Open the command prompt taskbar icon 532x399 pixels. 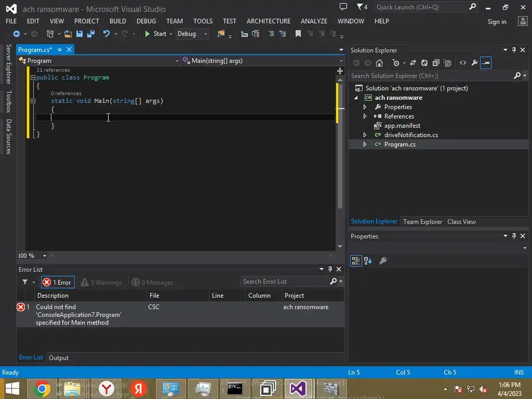point(235,389)
